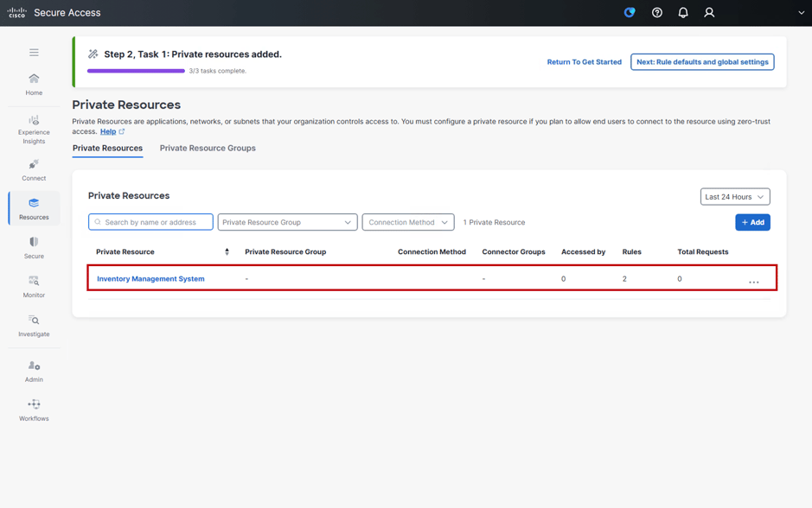The height and width of the screenshot is (508, 812).
Task: Open the Connect section
Action: tap(34, 169)
